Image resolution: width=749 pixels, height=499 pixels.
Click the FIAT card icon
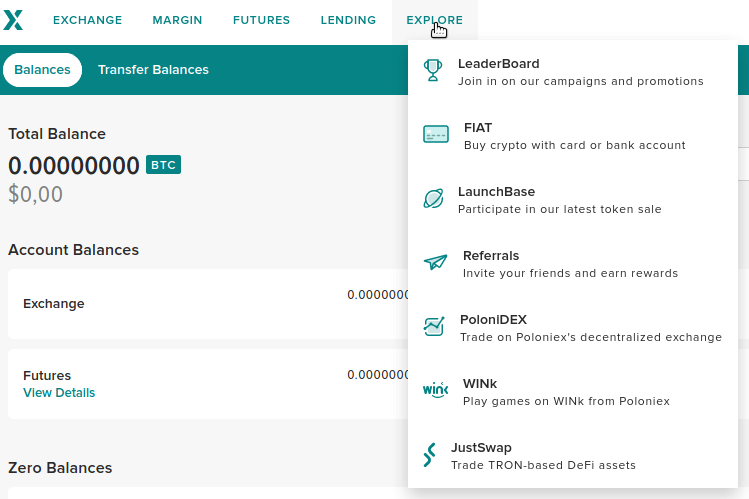tap(436, 135)
